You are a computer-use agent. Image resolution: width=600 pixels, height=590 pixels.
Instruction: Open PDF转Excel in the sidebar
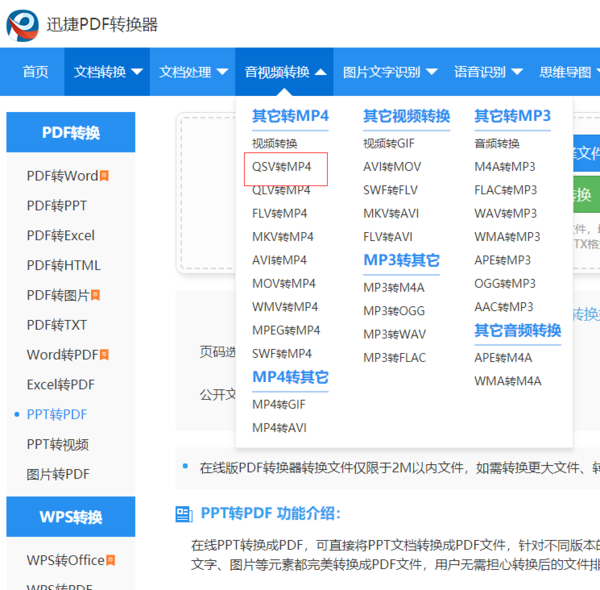pyautogui.click(x=60, y=235)
